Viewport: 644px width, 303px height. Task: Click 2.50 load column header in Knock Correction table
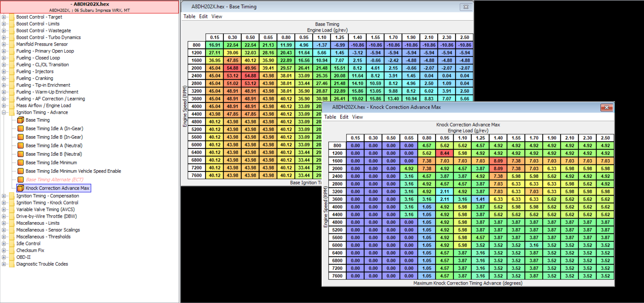[x=605, y=138]
